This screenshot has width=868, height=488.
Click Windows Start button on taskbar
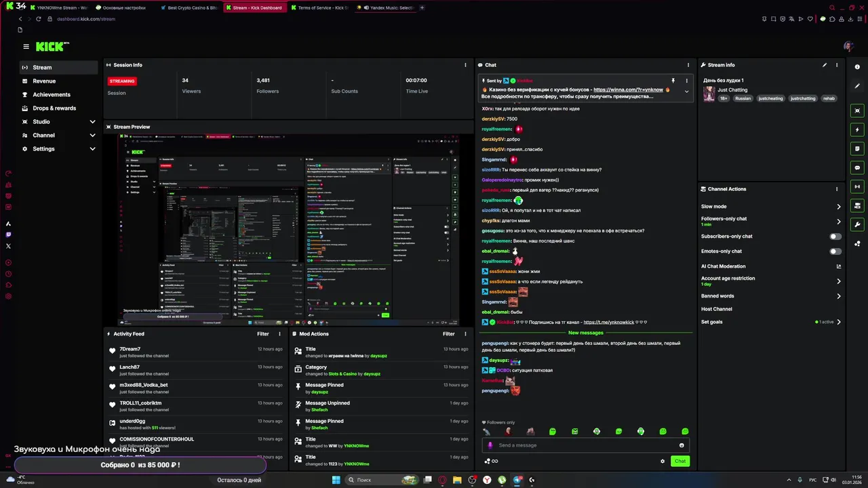[x=336, y=480]
